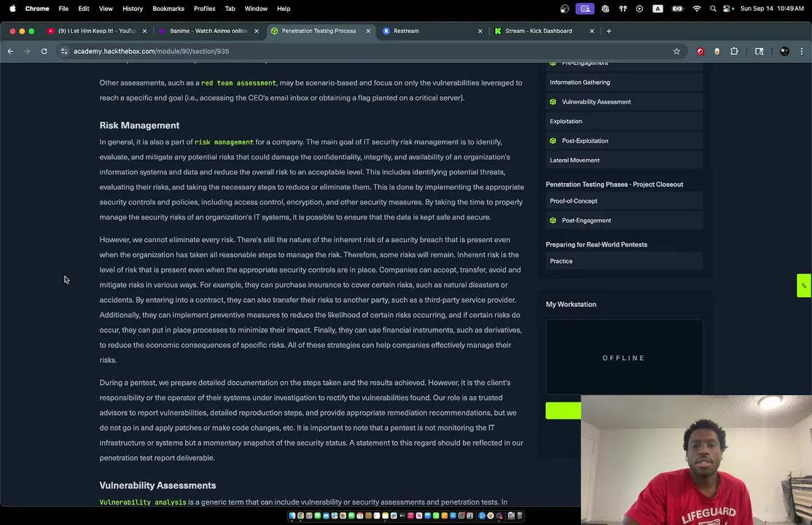Click the green cube beside Post-Exploitation
Image resolution: width=812 pixels, height=525 pixels.
pyautogui.click(x=553, y=141)
